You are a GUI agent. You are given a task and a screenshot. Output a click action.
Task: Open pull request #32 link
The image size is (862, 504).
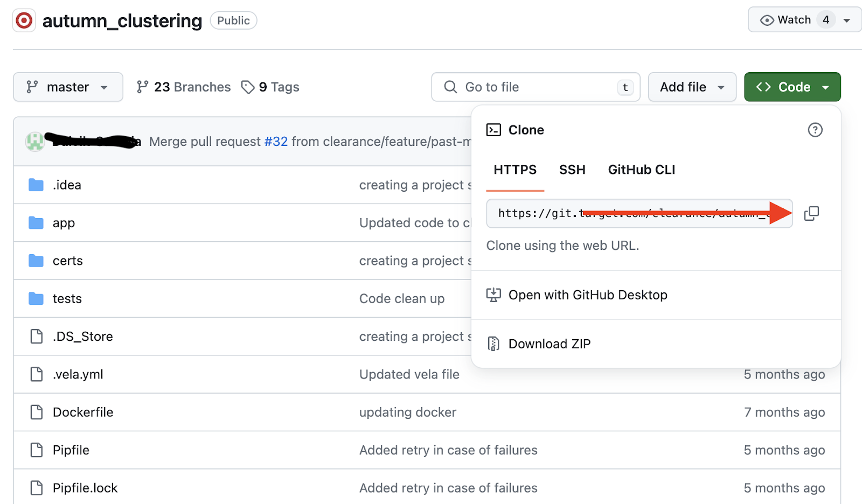tap(276, 142)
